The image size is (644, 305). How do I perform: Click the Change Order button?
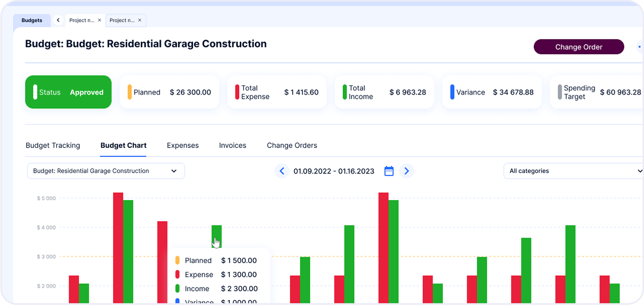pyautogui.click(x=579, y=47)
